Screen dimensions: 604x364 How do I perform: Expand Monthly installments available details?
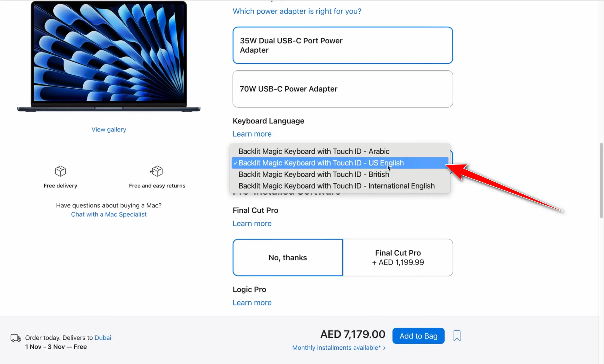338,347
